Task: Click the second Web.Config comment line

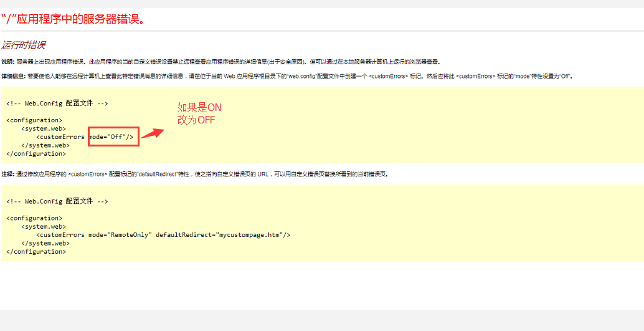Action: click(x=57, y=201)
